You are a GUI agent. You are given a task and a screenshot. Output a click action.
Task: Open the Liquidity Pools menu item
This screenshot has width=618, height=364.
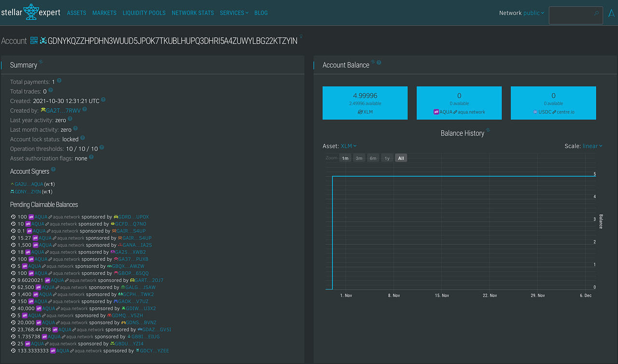pos(144,13)
